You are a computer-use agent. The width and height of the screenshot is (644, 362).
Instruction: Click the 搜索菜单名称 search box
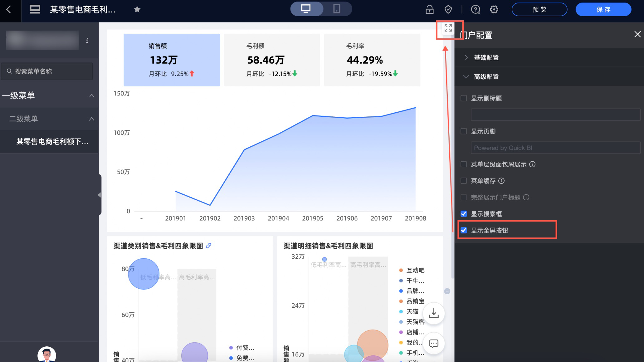(47, 71)
